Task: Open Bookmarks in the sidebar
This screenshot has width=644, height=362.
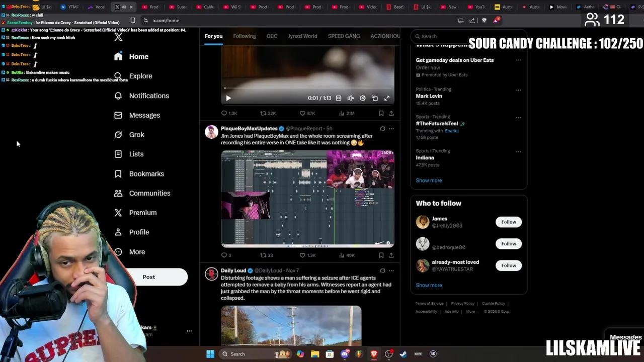Action: click(139, 174)
